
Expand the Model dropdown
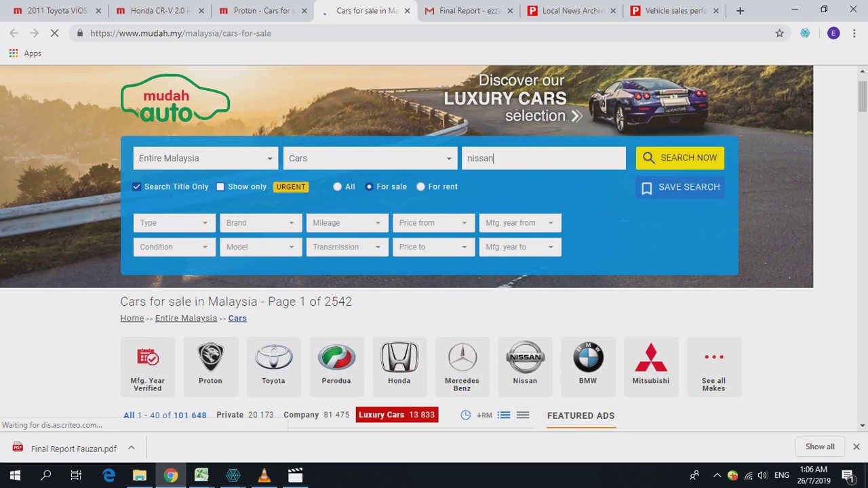pyautogui.click(x=260, y=247)
